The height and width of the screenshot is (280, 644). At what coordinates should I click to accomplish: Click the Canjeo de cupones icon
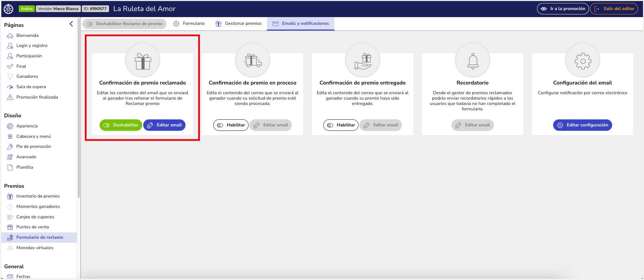click(x=10, y=217)
